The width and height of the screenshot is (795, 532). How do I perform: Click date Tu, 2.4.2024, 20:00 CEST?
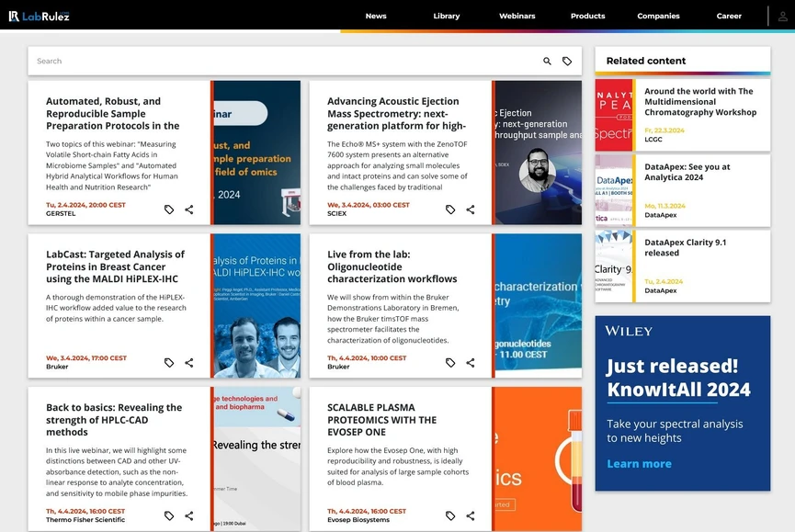(x=85, y=205)
